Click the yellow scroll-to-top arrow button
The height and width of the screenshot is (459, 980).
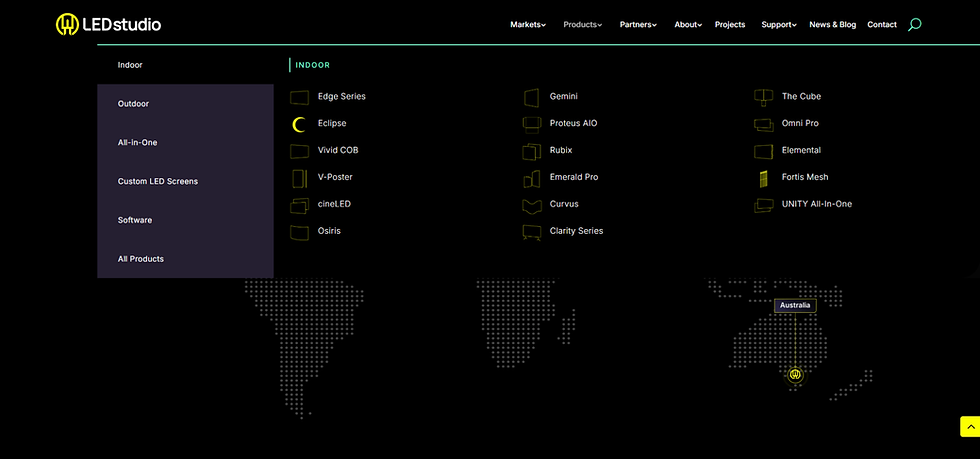pos(970,426)
